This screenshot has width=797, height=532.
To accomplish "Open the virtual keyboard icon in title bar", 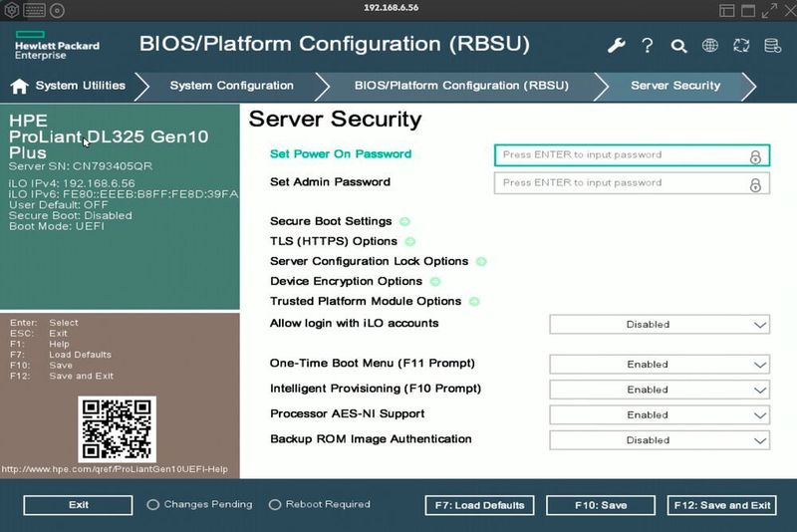I will (34, 10).
